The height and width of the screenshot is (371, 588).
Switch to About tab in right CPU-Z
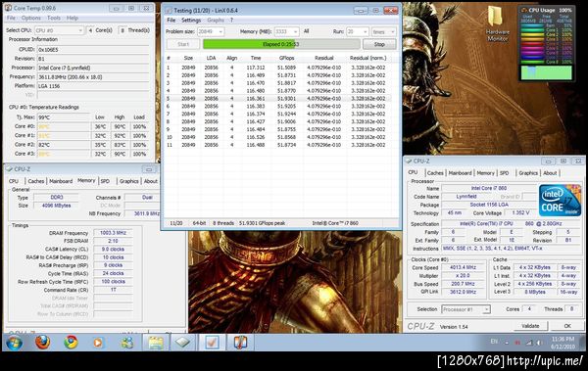click(550, 172)
